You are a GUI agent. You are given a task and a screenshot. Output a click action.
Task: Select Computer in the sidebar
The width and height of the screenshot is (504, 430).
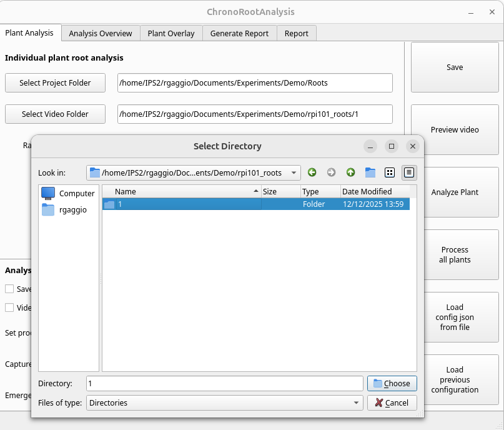69,193
